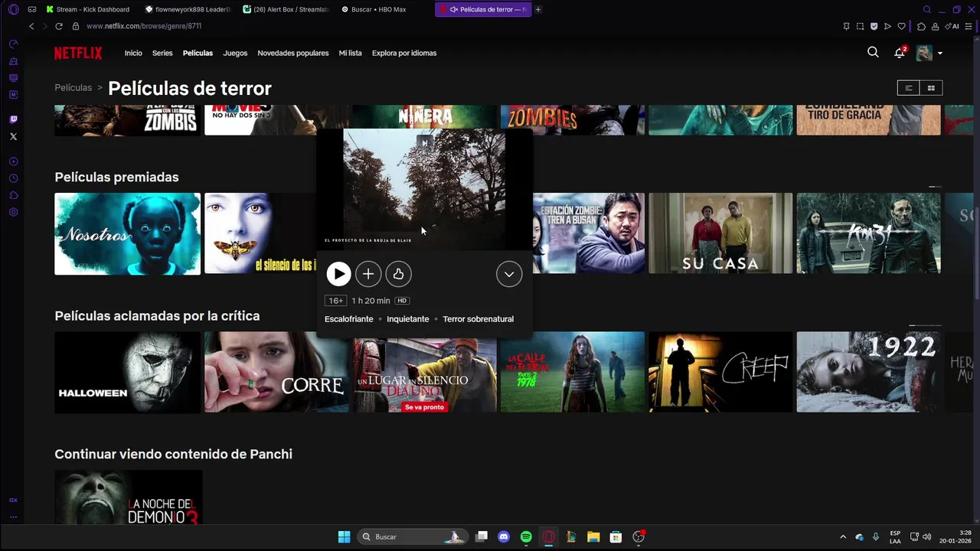
Task: Open a new browser tab
Action: point(538,9)
